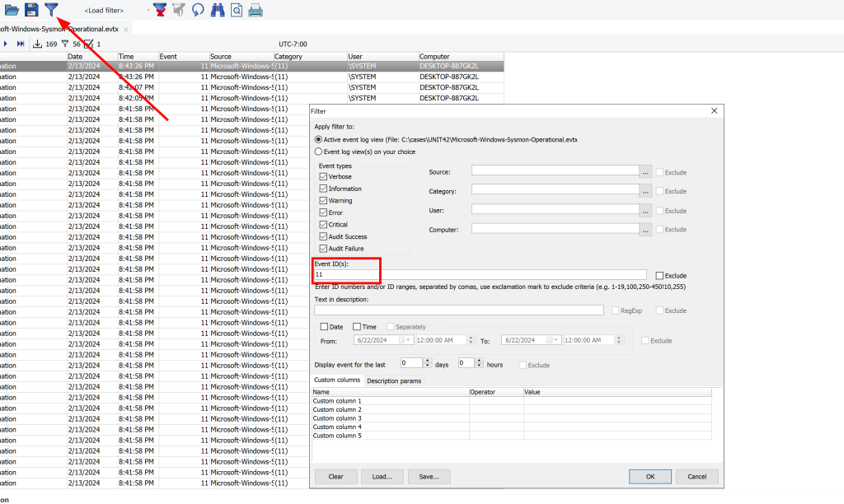Click the Save floppy disk icon
844x504 pixels.
(x=31, y=10)
